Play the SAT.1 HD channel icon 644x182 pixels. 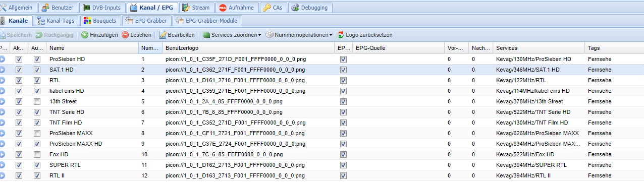coord(2,70)
